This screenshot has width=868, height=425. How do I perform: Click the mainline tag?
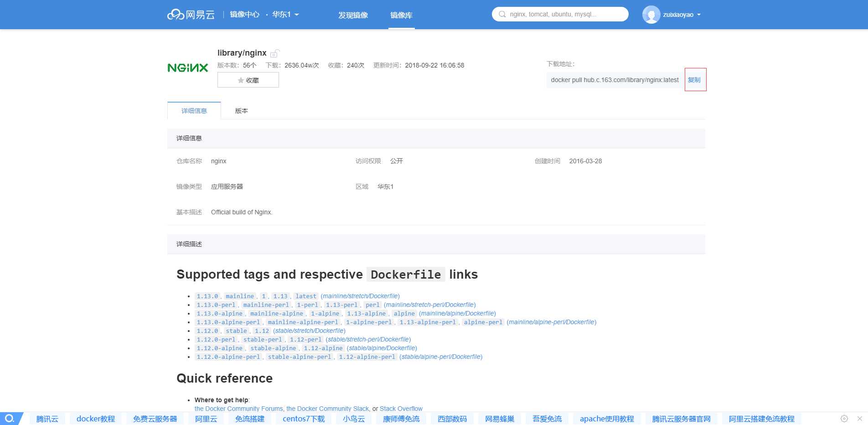tap(240, 296)
